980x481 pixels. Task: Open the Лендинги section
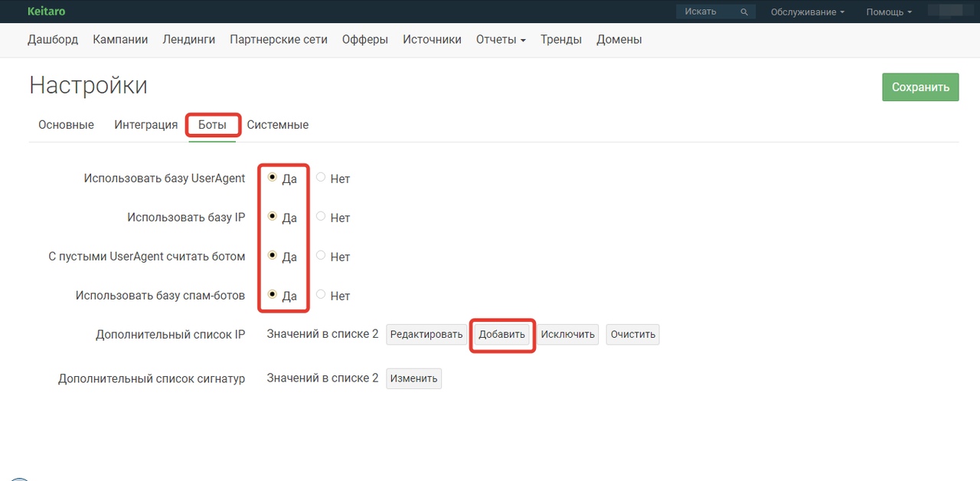pos(188,40)
